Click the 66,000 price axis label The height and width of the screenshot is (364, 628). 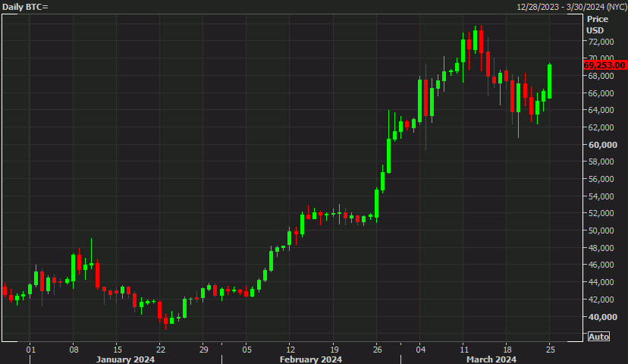[601, 93]
